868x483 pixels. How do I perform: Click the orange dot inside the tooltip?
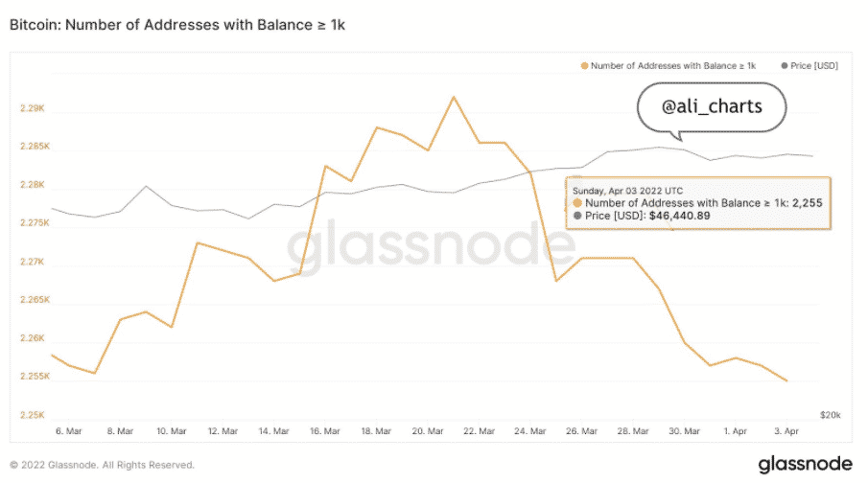pos(575,204)
